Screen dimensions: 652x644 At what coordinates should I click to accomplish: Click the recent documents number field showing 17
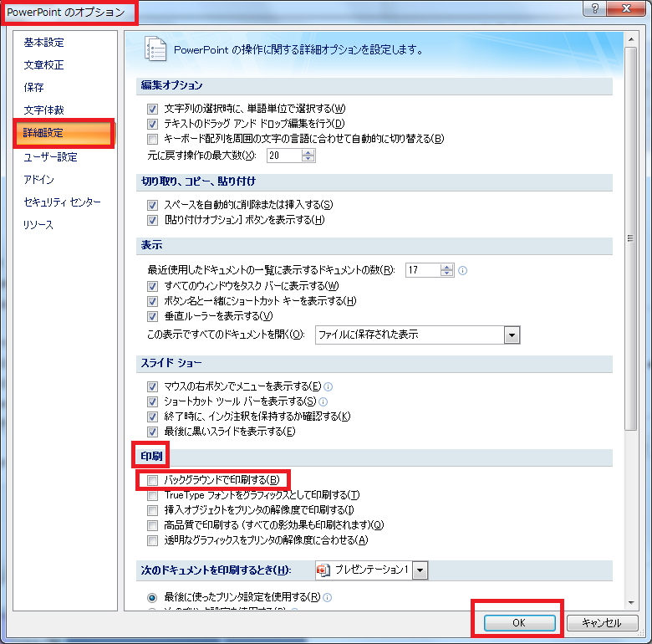[423, 270]
